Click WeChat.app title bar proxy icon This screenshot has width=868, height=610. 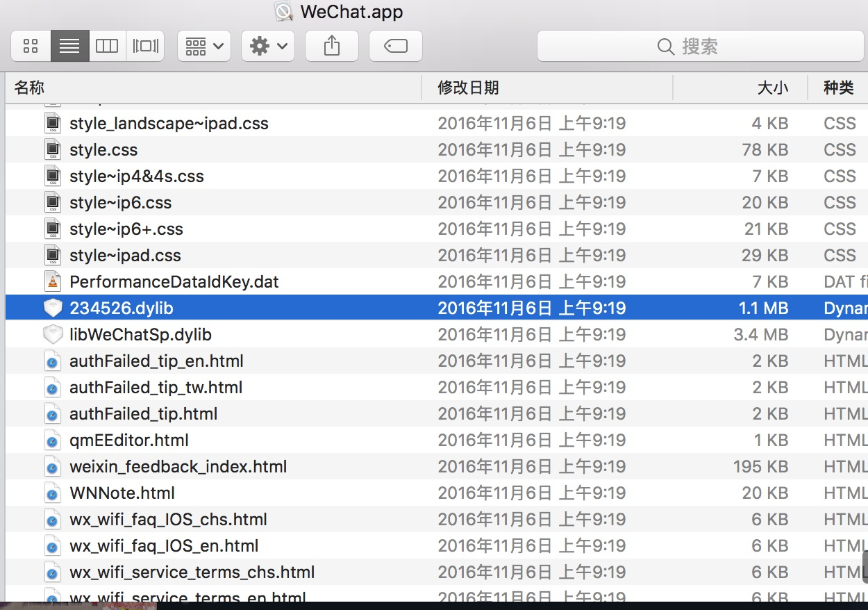tap(283, 11)
